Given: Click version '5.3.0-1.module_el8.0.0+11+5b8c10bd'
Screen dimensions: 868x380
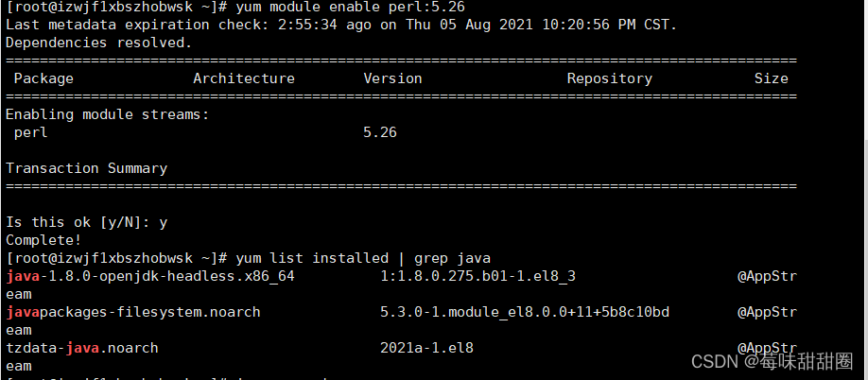Looking at the screenshot, I should click(x=525, y=313).
